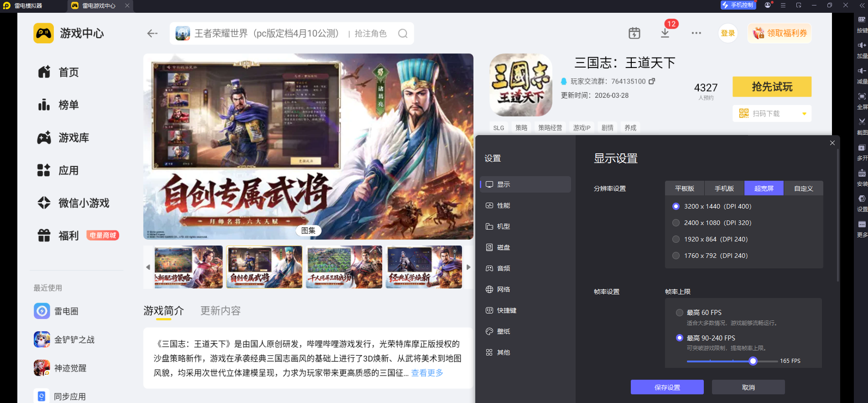Screen dimensions: 868x403
Task: Open 更多 tools in the right toolbar
Action: point(862,229)
